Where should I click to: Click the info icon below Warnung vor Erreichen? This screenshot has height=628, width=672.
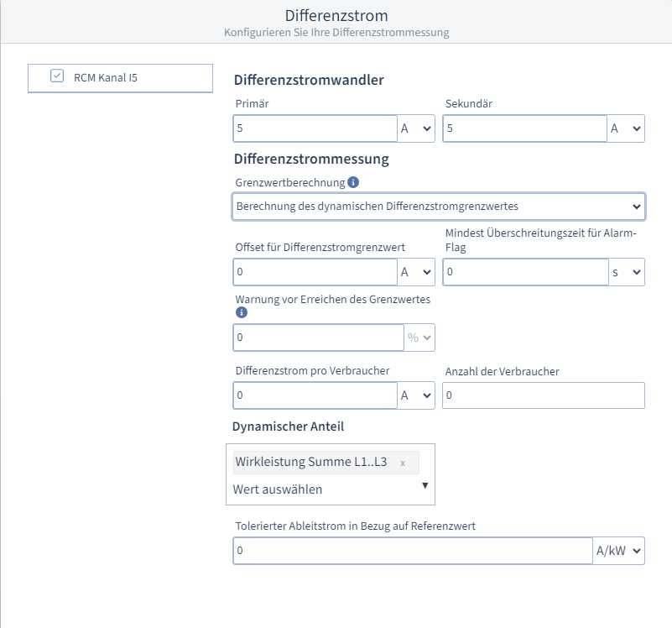[x=242, y=312]
